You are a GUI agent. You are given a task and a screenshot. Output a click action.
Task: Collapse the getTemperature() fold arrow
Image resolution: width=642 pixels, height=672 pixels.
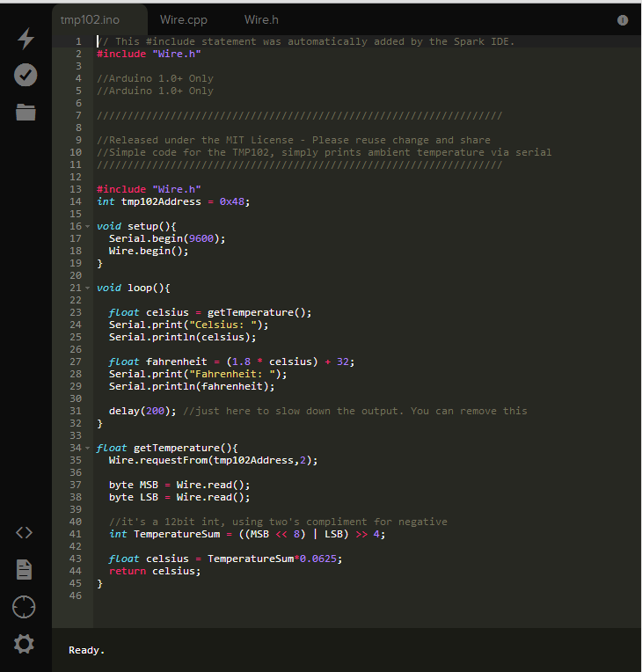tap(87, 448)
